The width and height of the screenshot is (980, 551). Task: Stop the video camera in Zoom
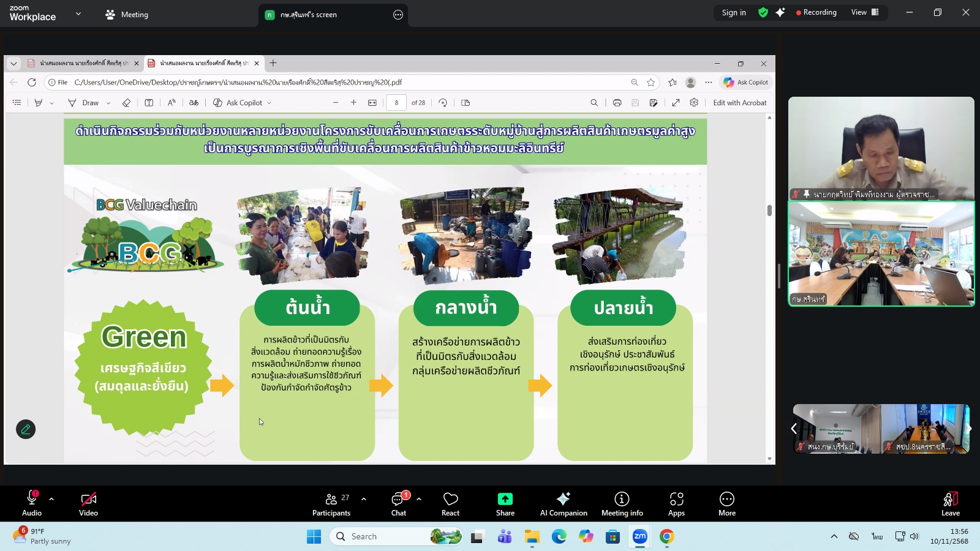(x=88, y=499)
